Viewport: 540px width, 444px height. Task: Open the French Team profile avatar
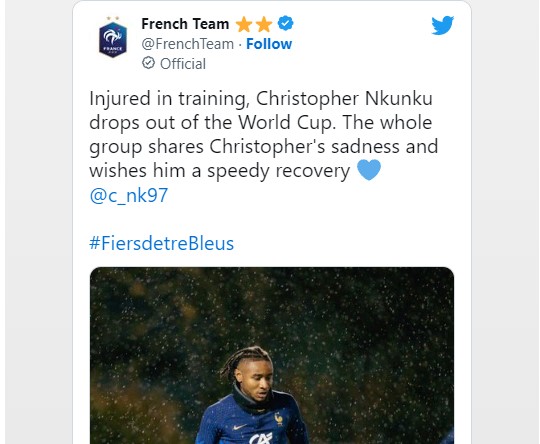(x=113, y=37)
